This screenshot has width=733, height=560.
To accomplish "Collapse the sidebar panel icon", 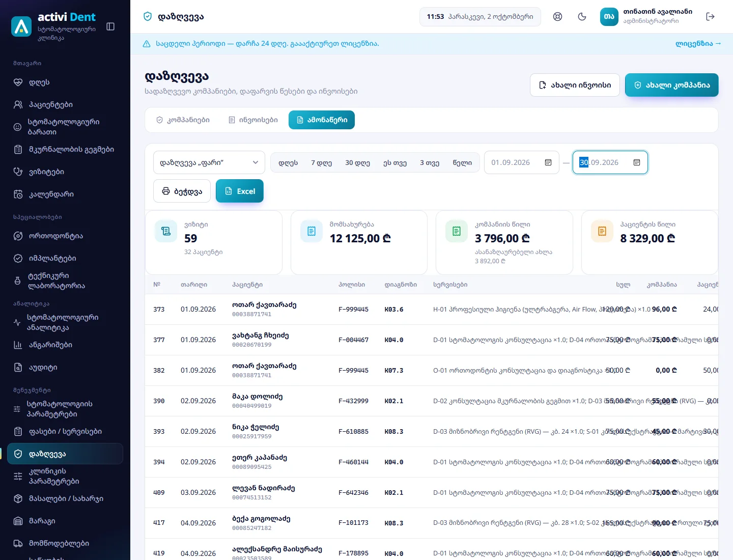I will (x=110, y=26).
